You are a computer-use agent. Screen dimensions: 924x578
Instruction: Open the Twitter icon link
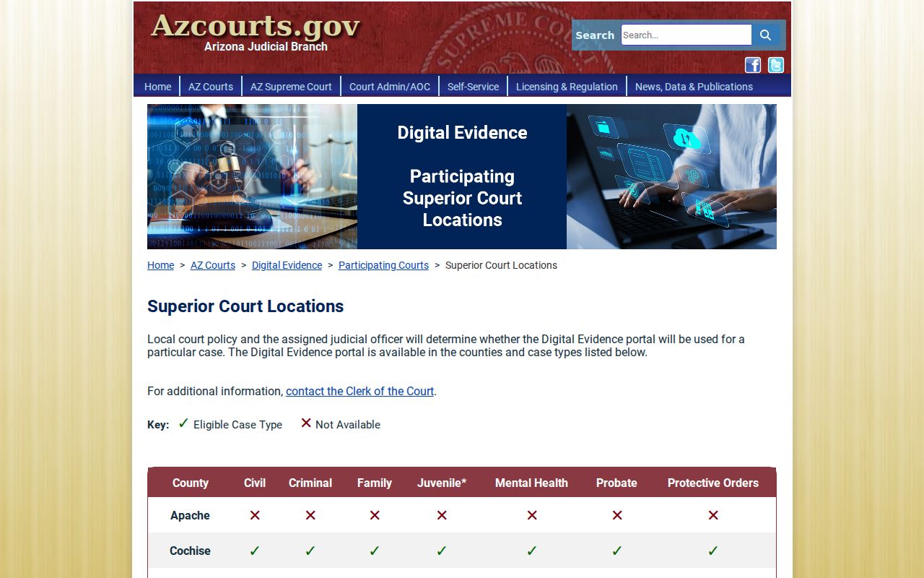[776, 65]
